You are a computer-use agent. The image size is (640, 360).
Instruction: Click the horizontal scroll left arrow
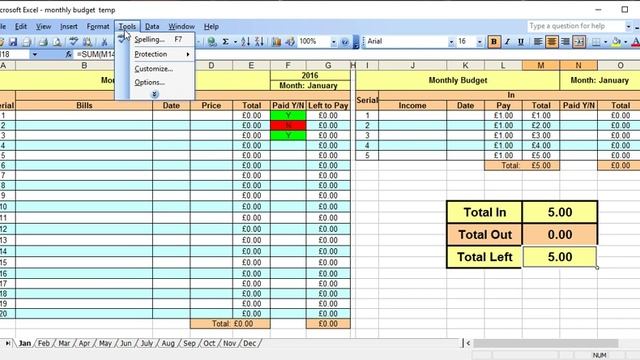pyautogui.click(x=468, y=343)
